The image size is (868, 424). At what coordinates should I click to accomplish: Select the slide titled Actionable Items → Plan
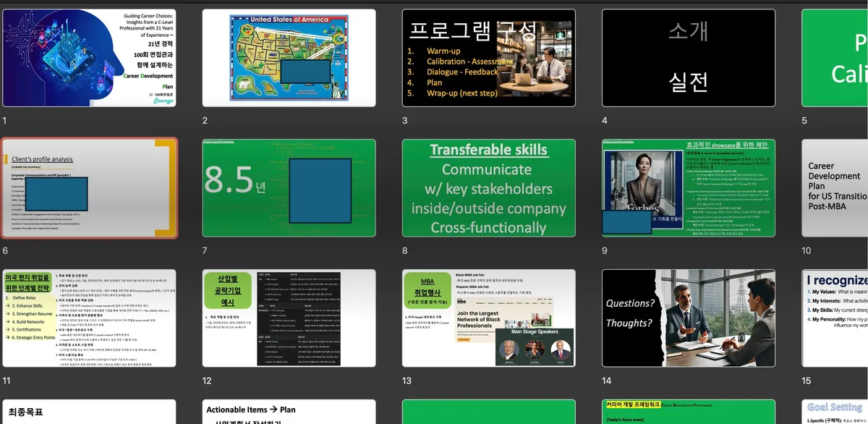pyautogui.click(x=289, y=412)
